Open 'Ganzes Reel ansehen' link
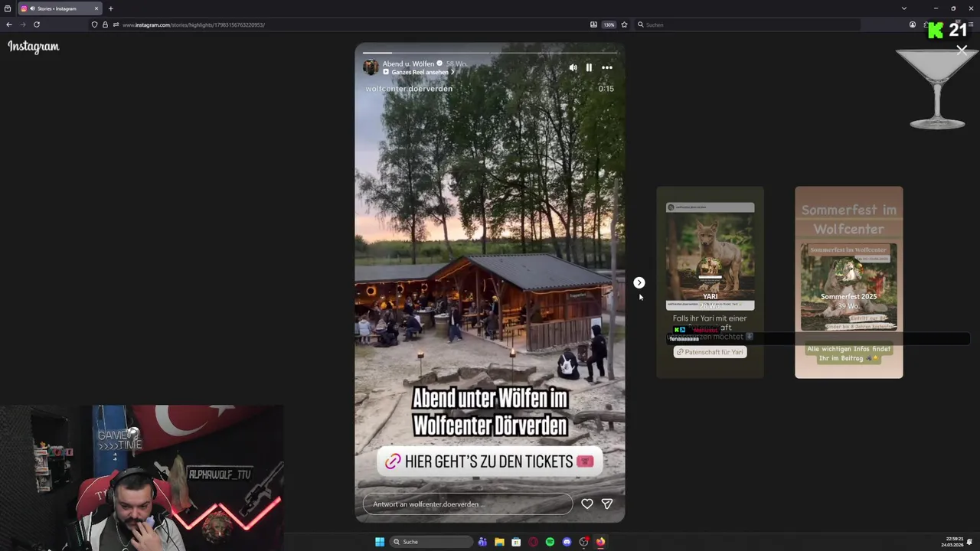This screenshot has height=551, width=980. coord(420,72)
